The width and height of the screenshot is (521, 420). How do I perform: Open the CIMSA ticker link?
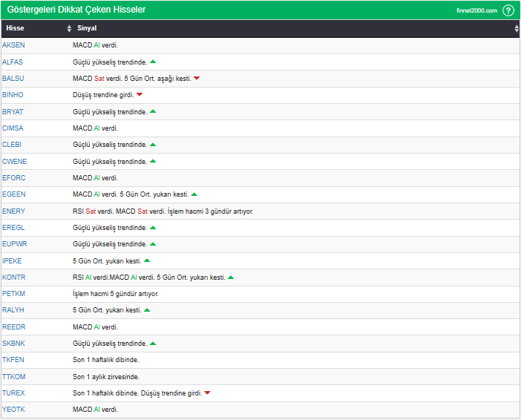coord(13,128)
